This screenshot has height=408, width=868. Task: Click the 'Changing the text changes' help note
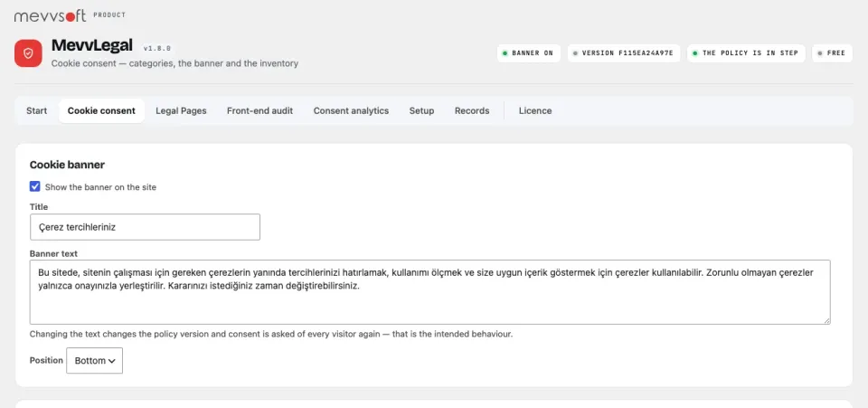tap(271, 335)
